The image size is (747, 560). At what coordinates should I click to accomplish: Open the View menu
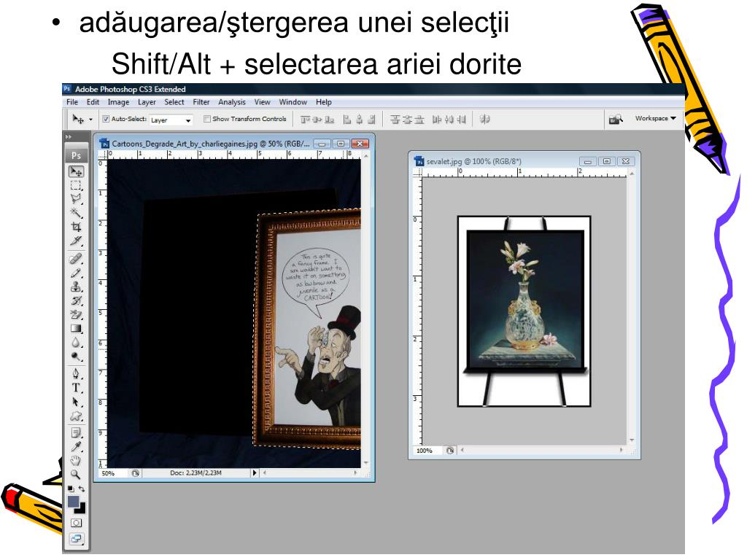tap(262, 102)
